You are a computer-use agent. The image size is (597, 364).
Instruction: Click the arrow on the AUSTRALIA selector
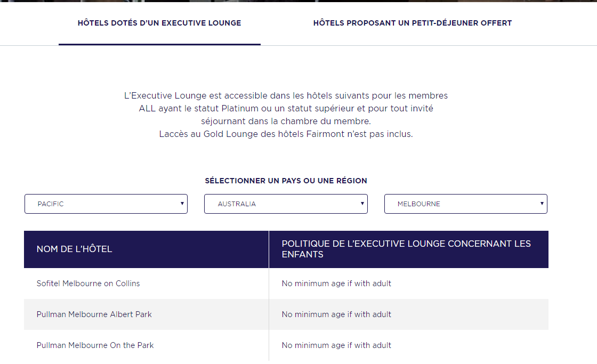[362, 204]
